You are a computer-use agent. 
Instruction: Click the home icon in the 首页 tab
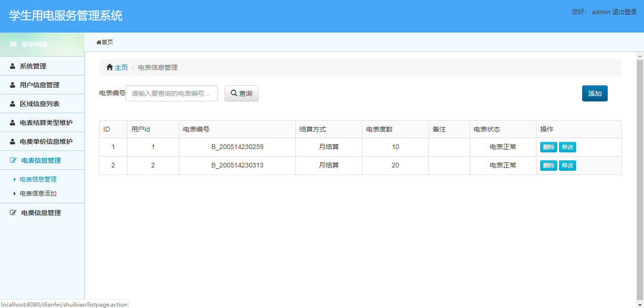(x=99, y=42)
